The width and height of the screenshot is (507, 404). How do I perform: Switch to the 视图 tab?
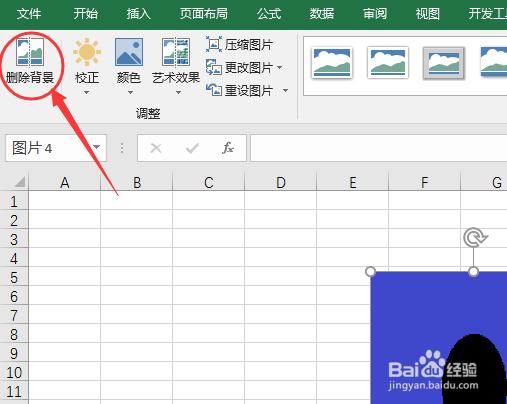tap(427, 14)
